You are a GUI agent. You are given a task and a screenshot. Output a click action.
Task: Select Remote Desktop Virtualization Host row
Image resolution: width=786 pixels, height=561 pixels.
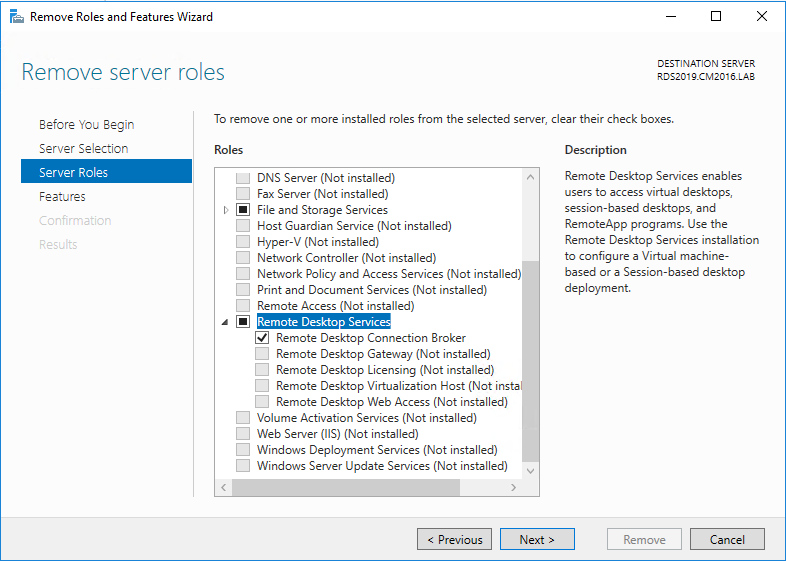(399, 386)
